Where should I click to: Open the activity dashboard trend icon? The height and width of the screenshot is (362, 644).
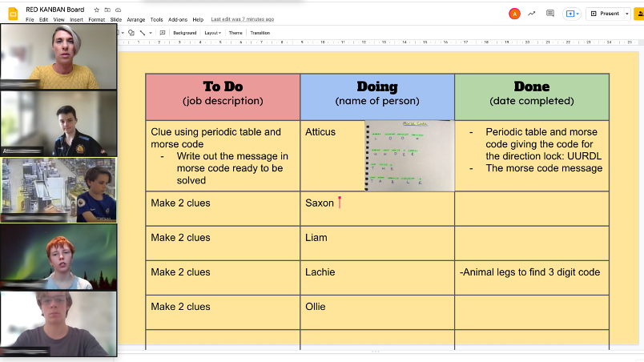(x=532, y=14)
